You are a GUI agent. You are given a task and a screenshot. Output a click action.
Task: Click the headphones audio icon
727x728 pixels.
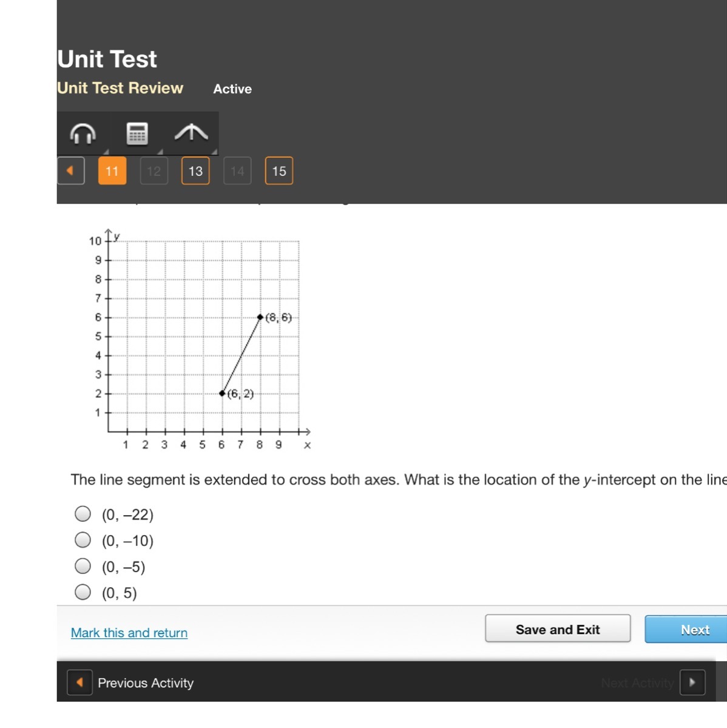pyautogui.click(x=83, y=133)
